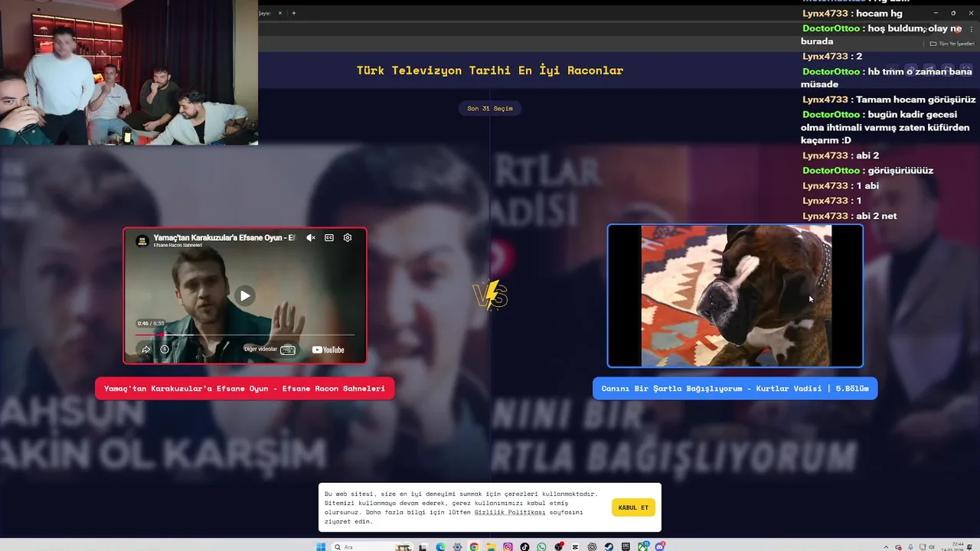This screenshot has width=980, height=551.
Task: Click the browser profile avatar
Action: [x=957, y=28]
